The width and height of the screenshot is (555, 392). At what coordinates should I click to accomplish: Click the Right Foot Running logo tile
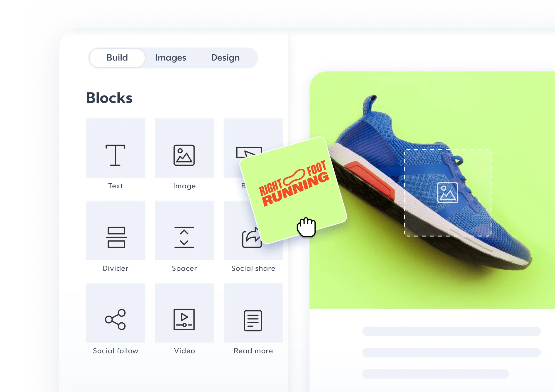point(293,190)
